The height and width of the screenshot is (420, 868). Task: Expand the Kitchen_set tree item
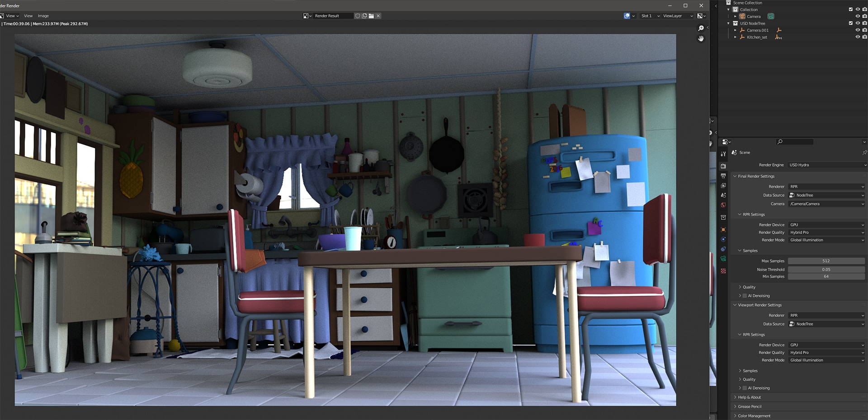point(735,37)
